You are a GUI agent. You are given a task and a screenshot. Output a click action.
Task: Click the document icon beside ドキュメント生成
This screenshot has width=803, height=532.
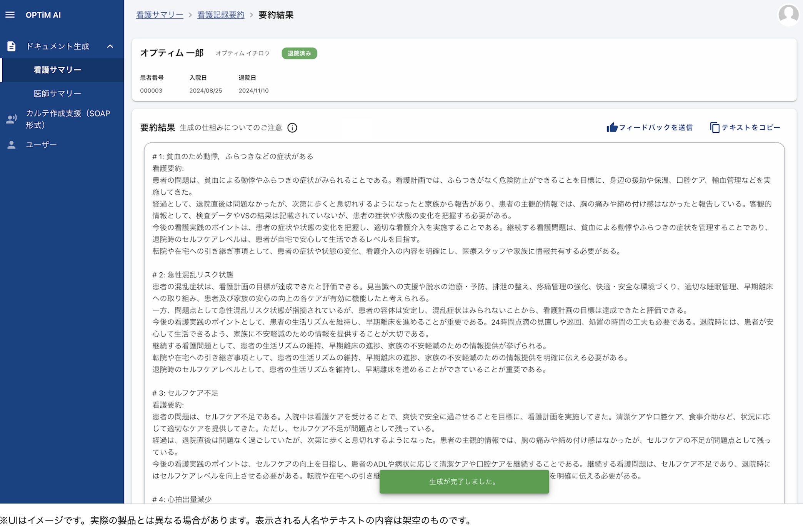[11, 46]
